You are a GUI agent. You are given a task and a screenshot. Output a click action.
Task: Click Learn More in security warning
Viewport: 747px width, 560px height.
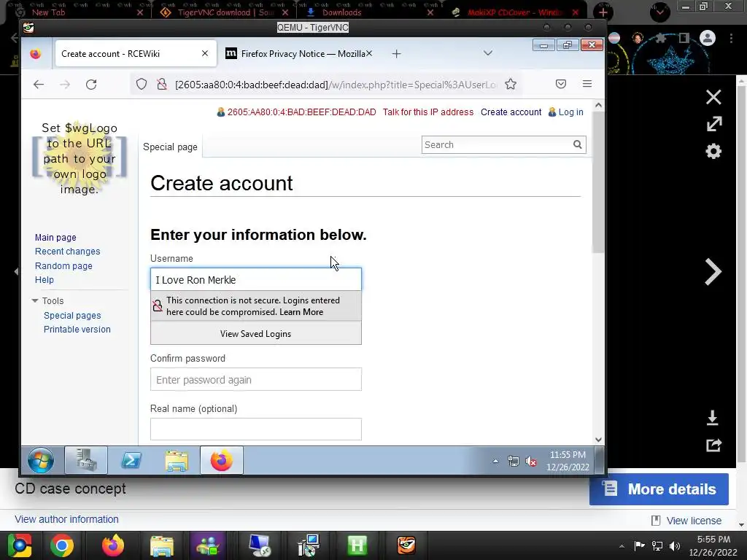click(301, 312)
